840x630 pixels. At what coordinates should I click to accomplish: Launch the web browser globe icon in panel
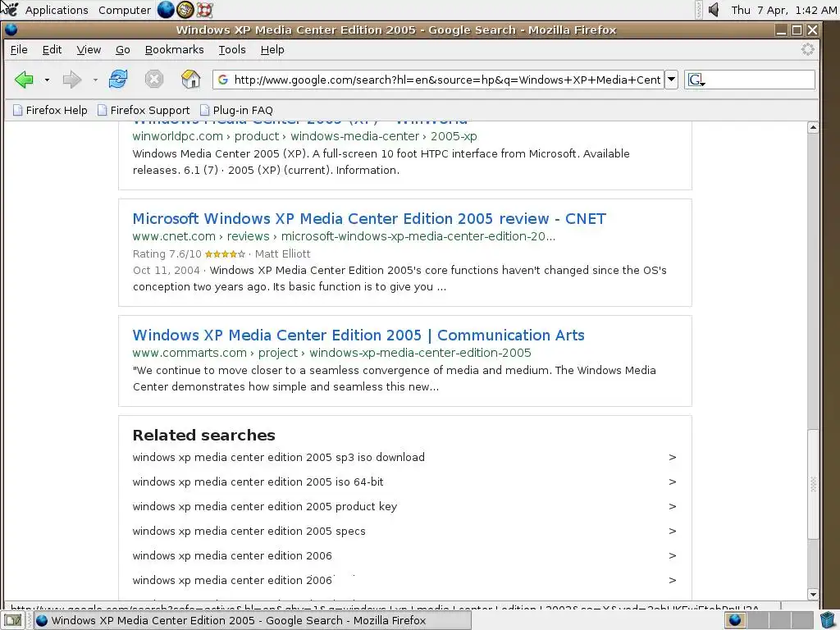166,10
